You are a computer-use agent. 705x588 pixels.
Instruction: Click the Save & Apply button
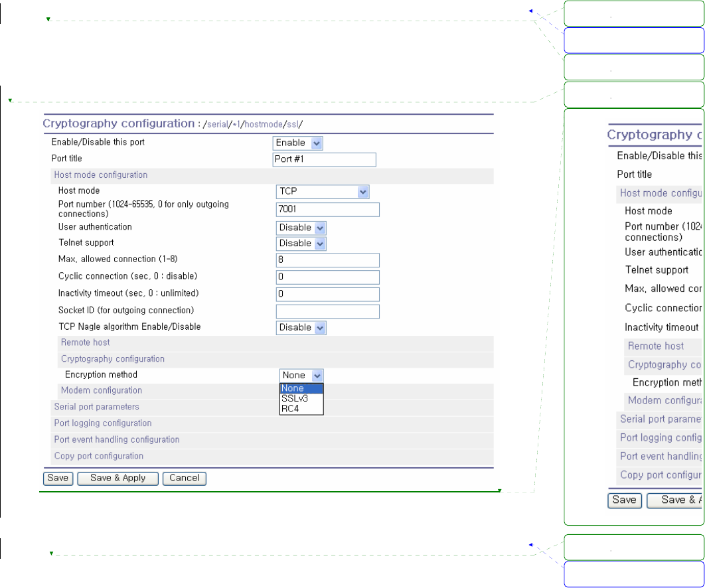[x=118, y=478]
